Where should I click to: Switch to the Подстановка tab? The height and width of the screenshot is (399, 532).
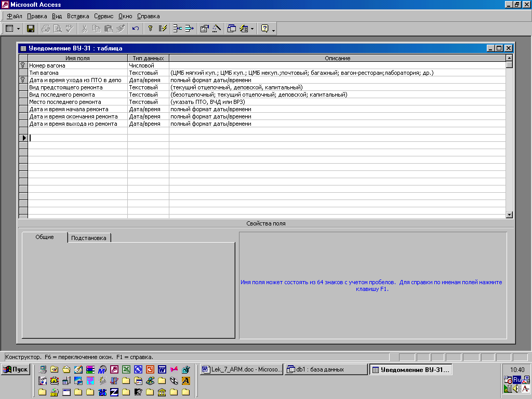tap(89, 238)
